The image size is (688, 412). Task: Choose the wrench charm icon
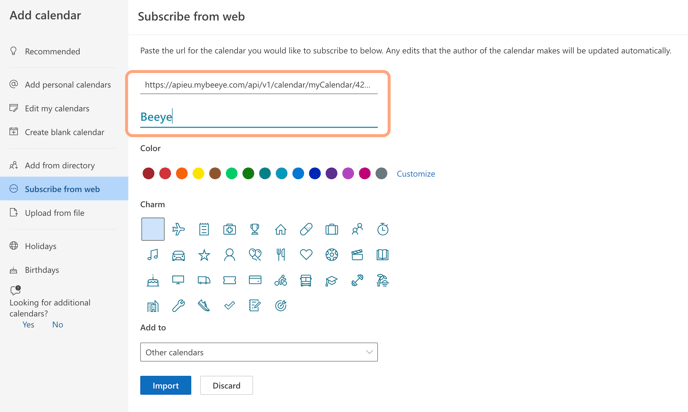coord(178,306)
